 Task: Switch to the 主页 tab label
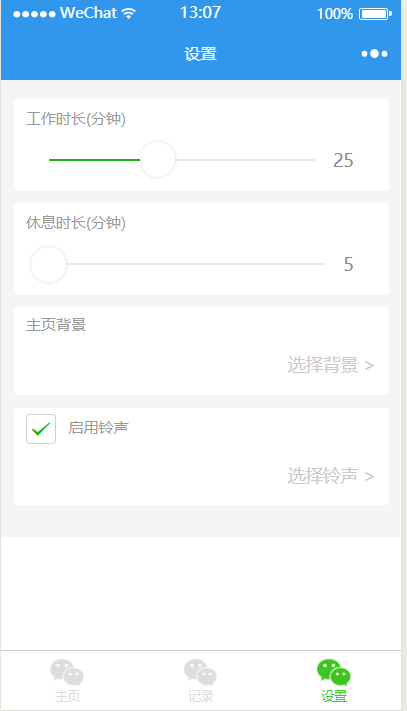(68, 696)
